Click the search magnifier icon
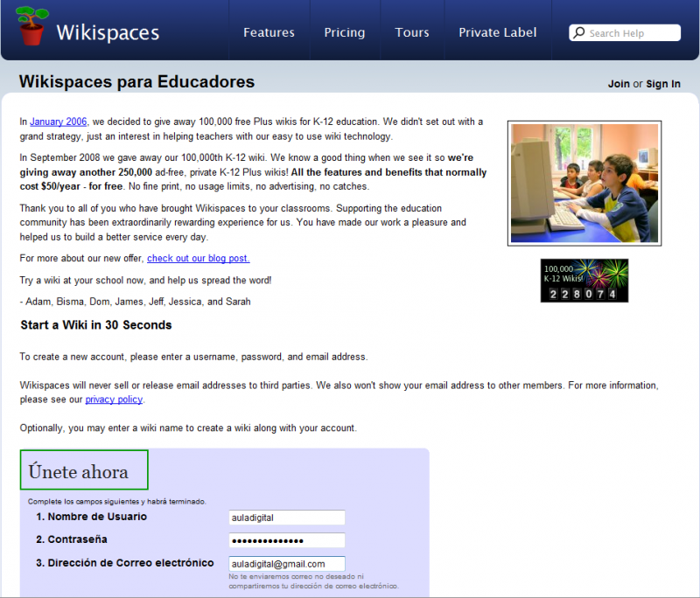700x598 pixels. [x=579, y=32]
